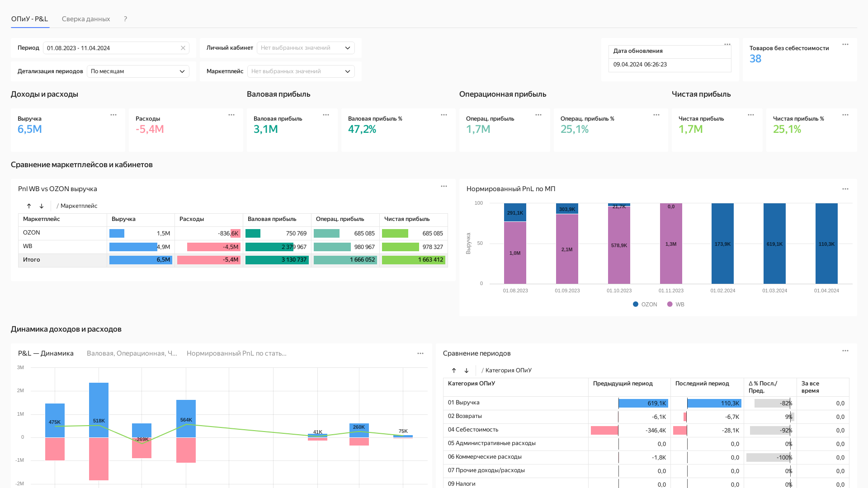Open more options for Товаров без себестоимости
868x488 pixels.
pos(845,44)
